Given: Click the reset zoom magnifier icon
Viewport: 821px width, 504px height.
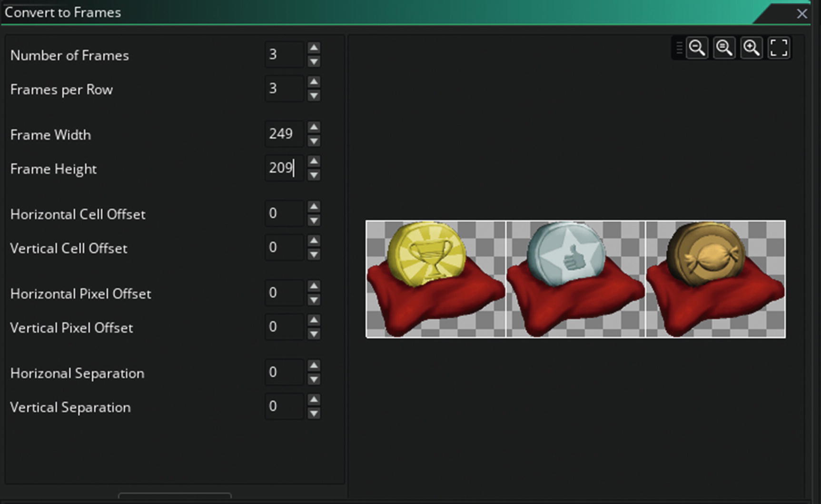Looking at the screenshot, I should coord(724,48).
